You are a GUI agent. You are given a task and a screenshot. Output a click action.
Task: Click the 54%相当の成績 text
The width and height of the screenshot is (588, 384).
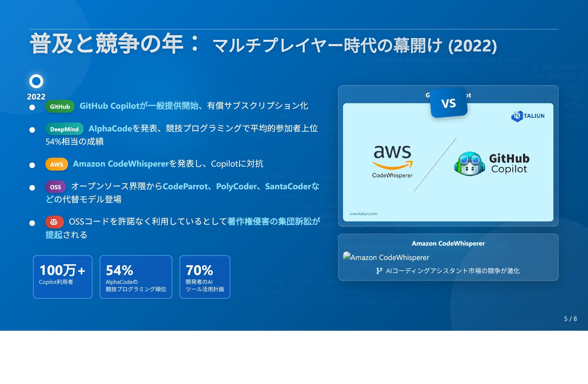[x=75, y=141]
